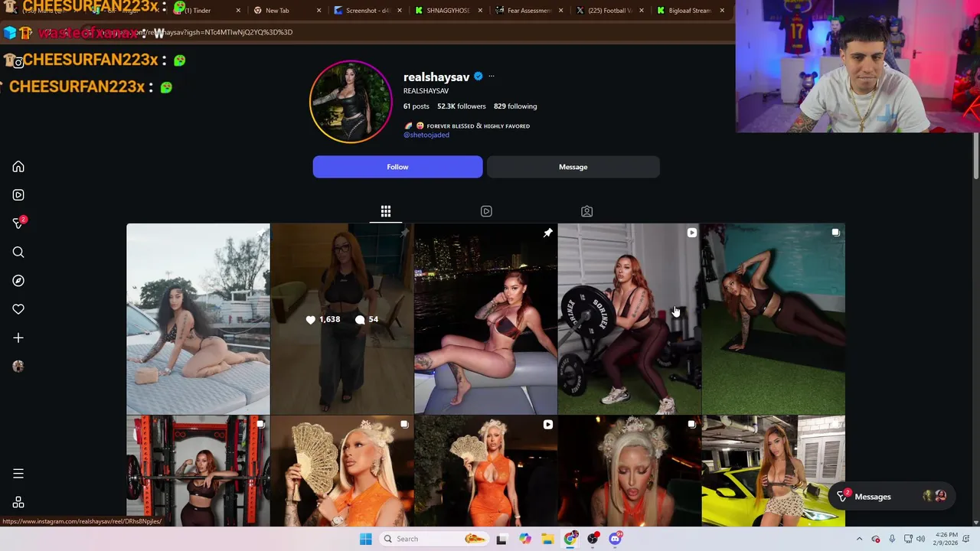Open Copilot from the taskbar
The image size is (980, 551).
524,539
